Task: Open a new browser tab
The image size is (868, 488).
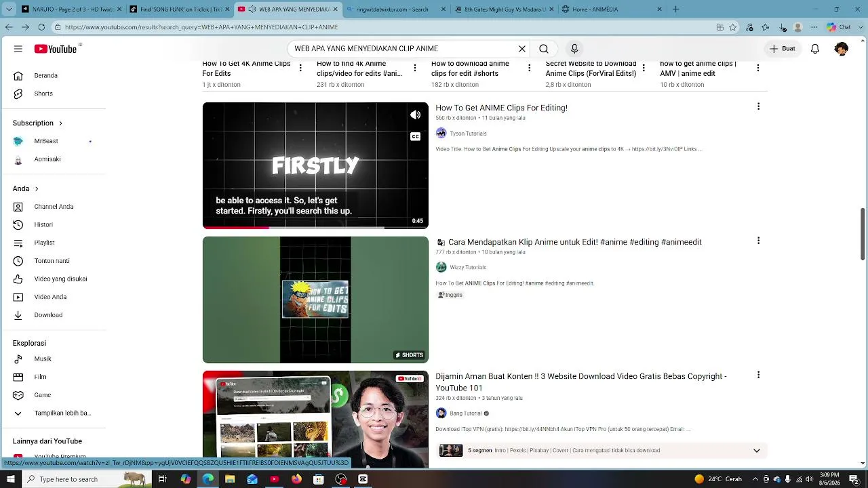Action: tap(675, 9)
